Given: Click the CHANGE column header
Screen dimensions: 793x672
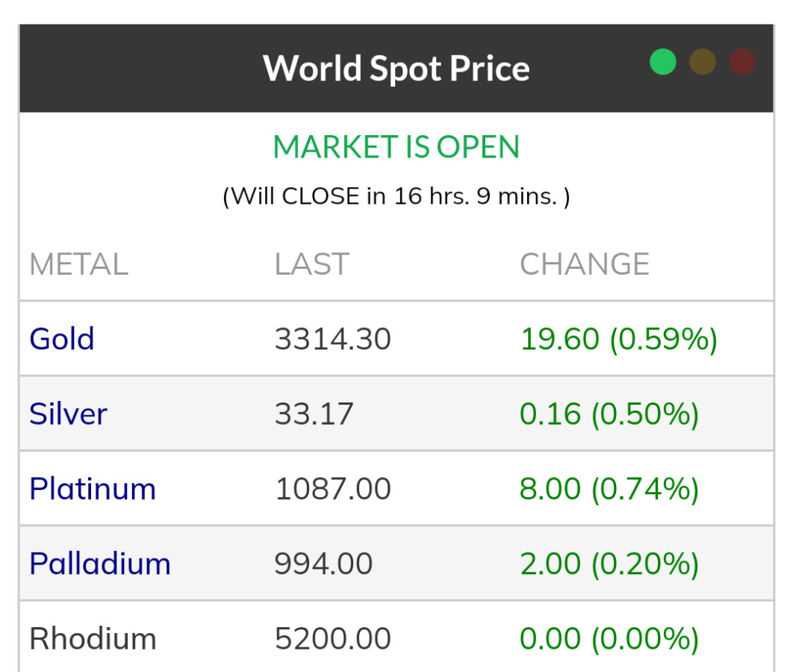Looking at the screenshot, I should pyautogui.click(x=585, y=264).
